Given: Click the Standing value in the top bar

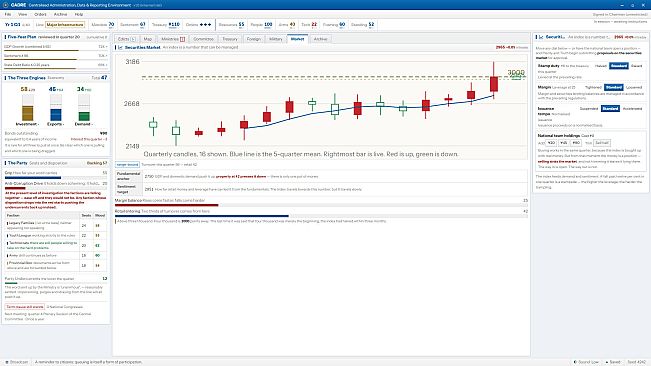Looking at the screenshot, I should pos(371,24).
